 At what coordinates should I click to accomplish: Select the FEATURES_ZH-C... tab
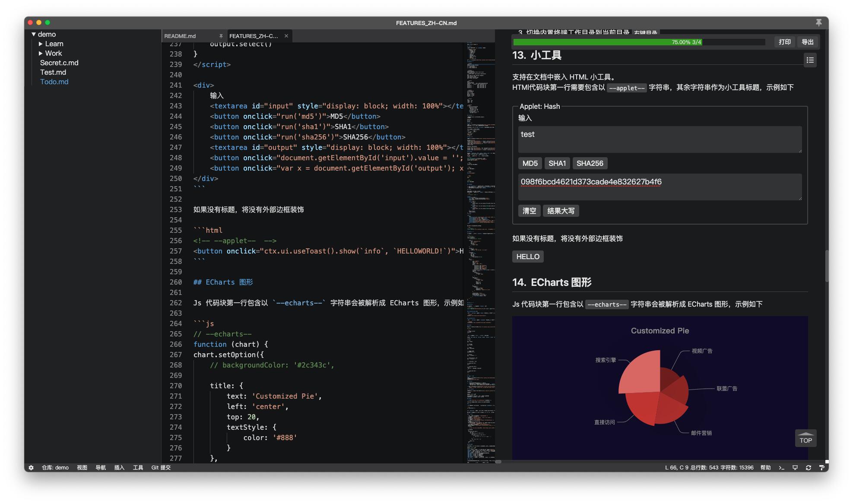point(254,36)
